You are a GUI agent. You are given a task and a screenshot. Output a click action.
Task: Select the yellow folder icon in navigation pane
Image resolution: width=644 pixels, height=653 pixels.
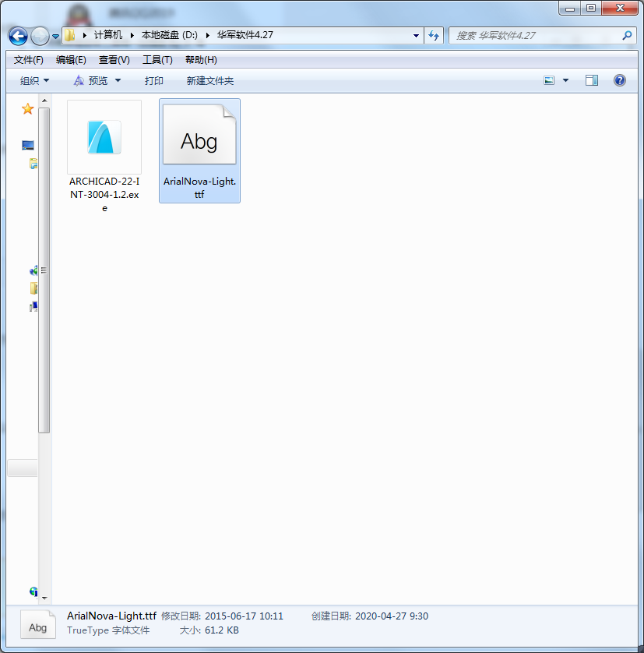click(33, 288)
